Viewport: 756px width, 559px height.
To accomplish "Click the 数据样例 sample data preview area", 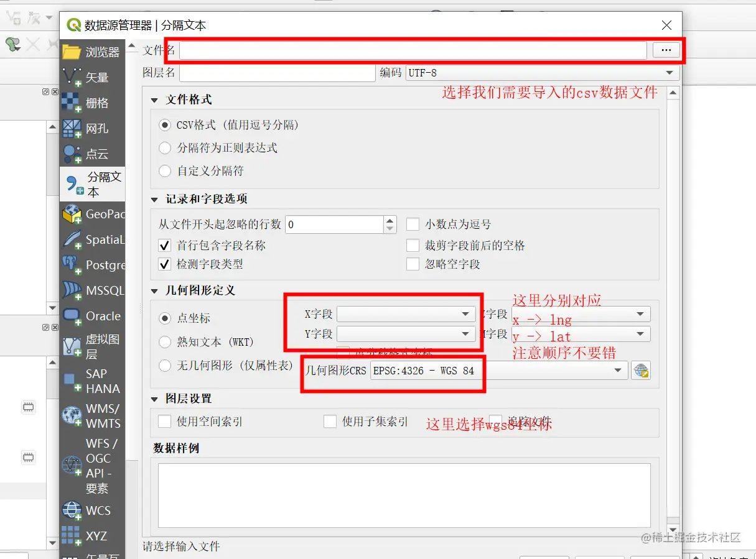I will [x=404, y=495].
